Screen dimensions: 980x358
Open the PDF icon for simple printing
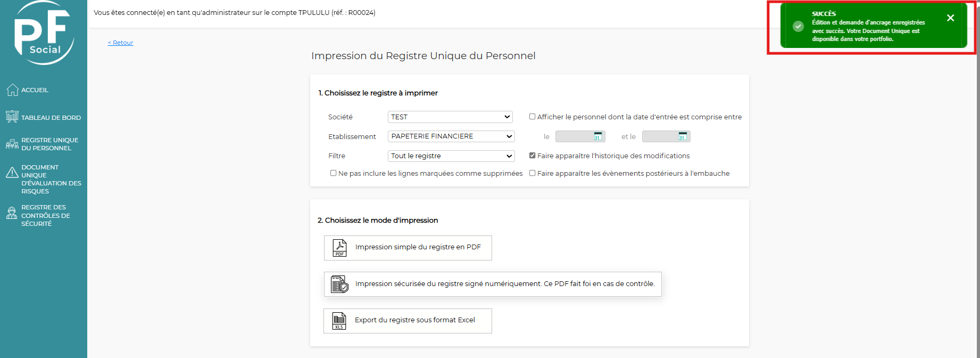click(x=339, y=248)
